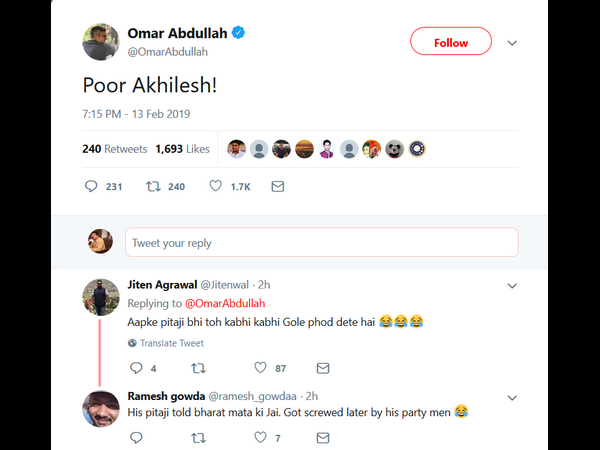Click reply icon on Omar Abdullah's tweet

point(91,186)
